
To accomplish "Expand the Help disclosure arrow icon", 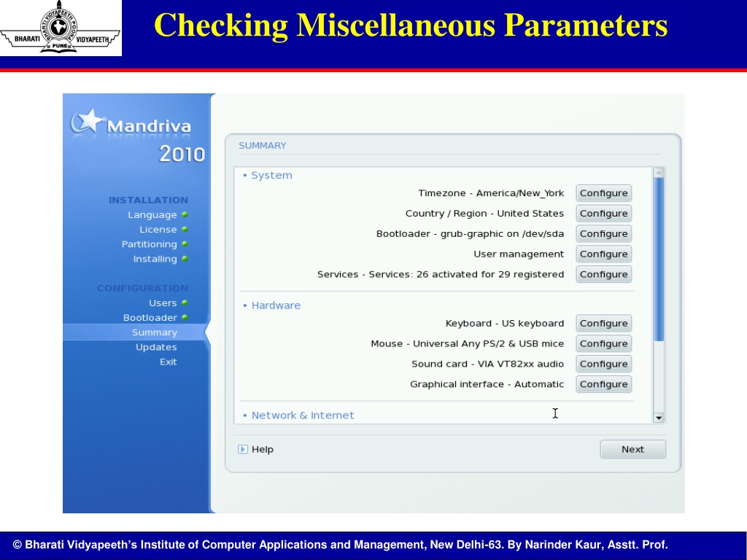I will 243,449.
